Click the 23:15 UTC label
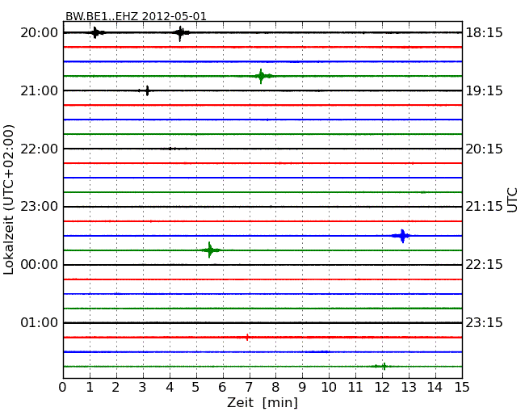 click(x=484, y=322)
